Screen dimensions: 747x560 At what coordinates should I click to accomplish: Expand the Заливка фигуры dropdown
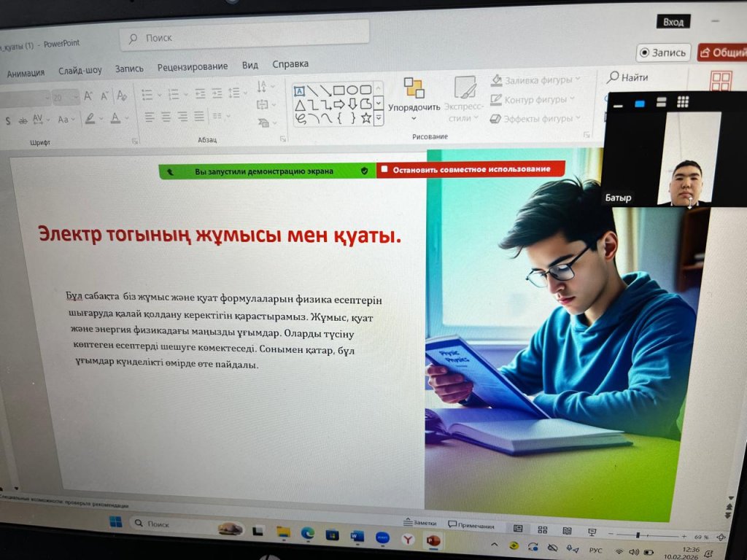[x=578, y=79]
